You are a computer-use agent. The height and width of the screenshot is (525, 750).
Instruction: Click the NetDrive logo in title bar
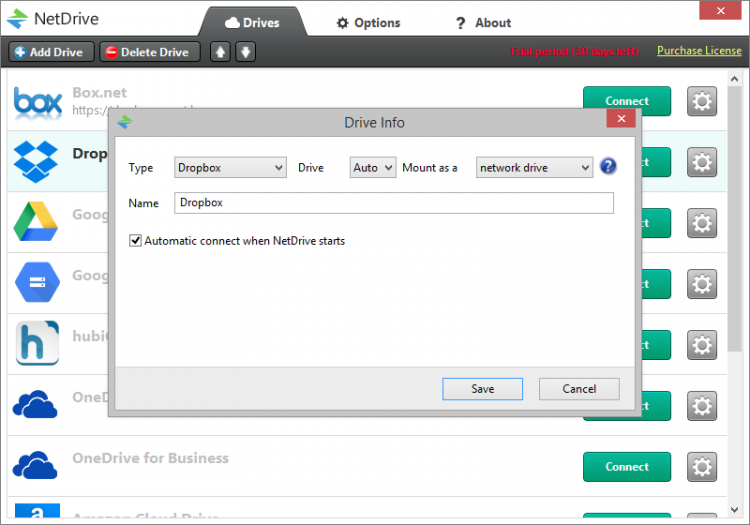tap(17, 19)
